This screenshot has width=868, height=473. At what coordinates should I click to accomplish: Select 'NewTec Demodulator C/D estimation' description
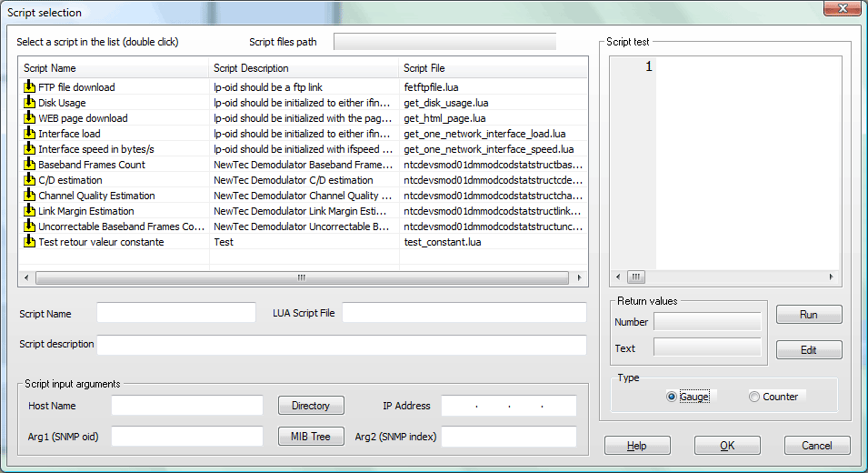[294, 180]
